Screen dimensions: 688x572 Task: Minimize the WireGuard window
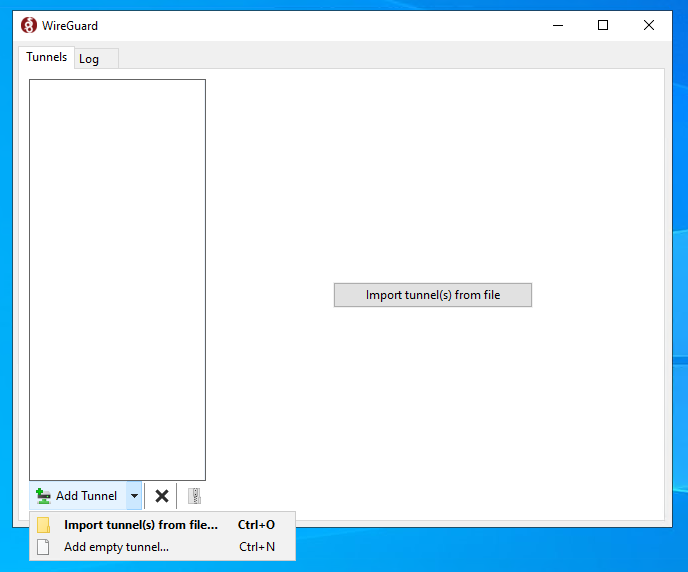[558, 25]
